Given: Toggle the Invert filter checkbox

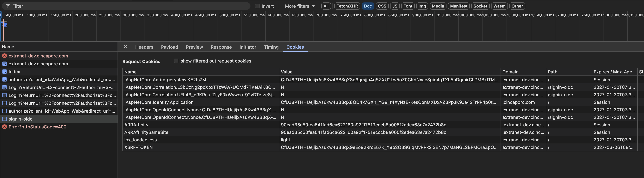Looking at the screenshot, I should pos(257,6).
